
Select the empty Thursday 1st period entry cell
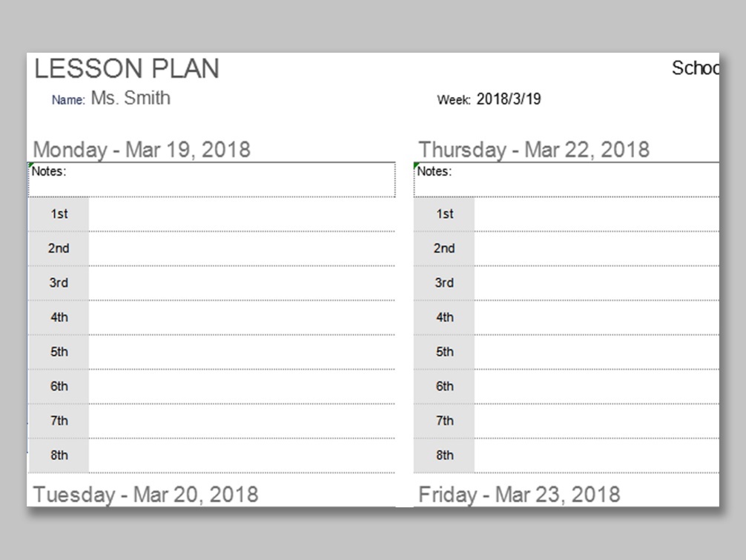pos(595,214)
